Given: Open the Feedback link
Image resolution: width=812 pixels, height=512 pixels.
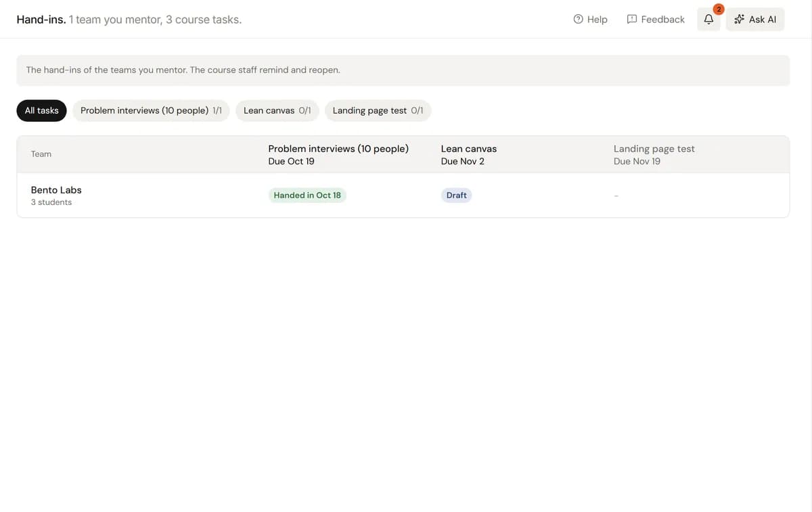Looking at the screenshot, I should tap(656, 19).
